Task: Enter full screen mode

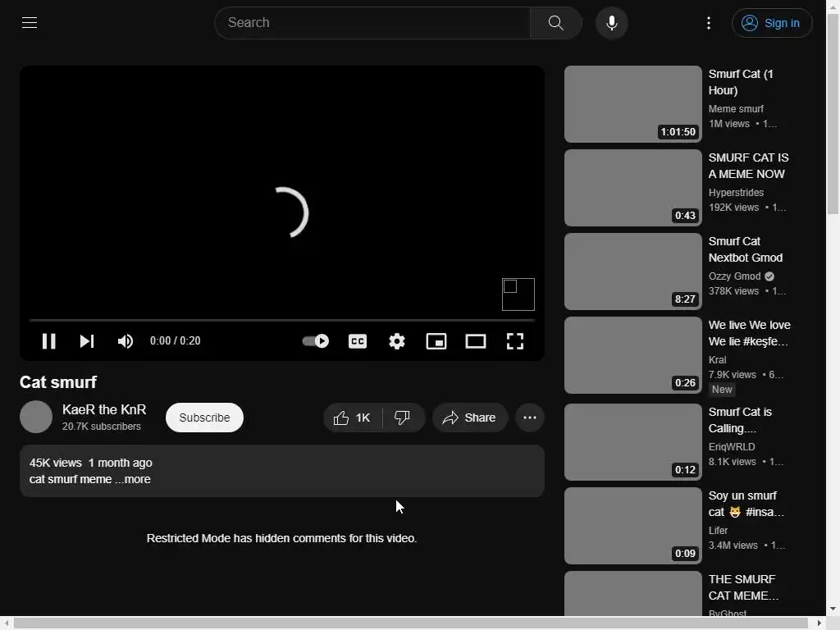Action: pyautogui.click(x=515, y=341)
